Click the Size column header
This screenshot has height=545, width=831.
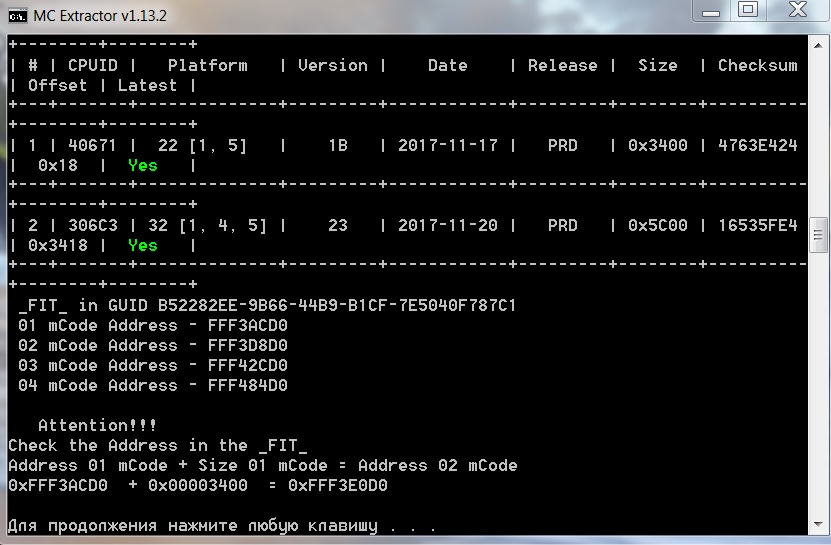coord(658,65)
